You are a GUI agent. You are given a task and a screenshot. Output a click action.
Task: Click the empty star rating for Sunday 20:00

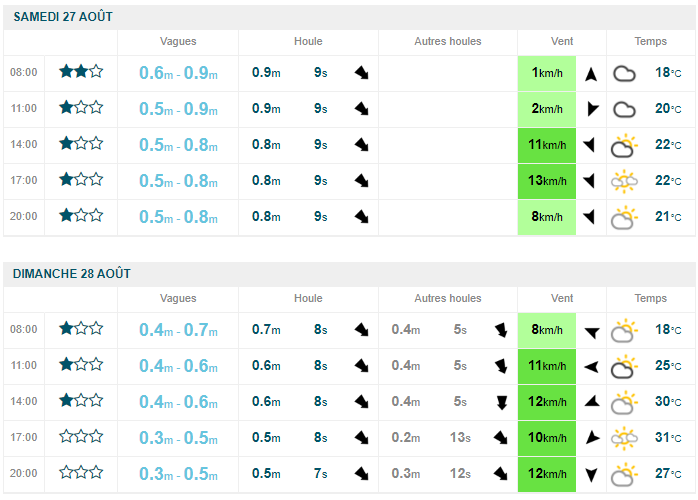[81, 472]
